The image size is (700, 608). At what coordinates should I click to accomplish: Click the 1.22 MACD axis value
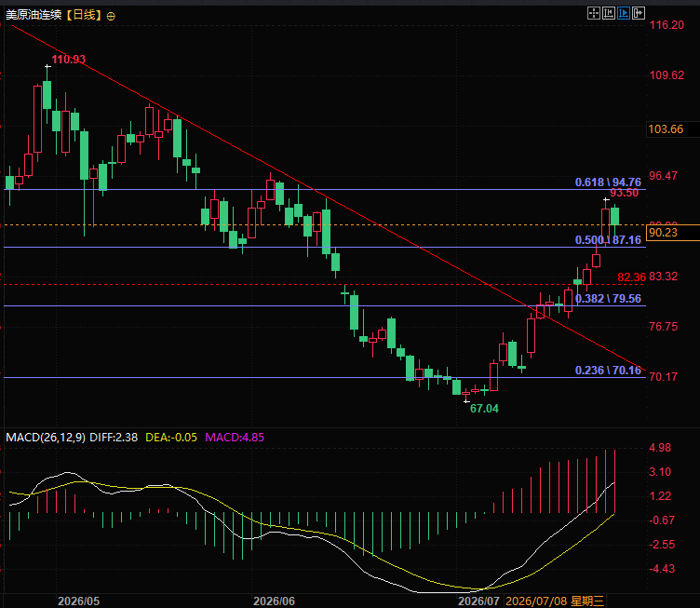[660, 496]
